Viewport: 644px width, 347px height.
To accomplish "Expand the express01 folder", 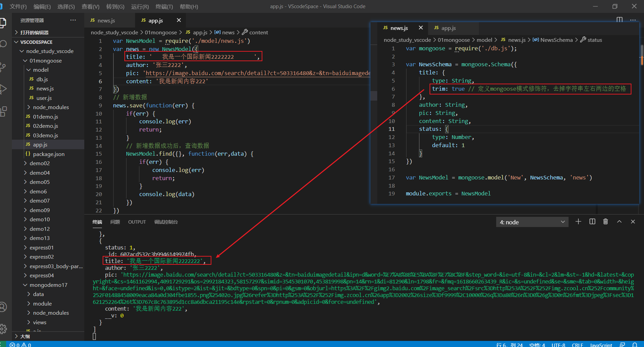I will (48, 248).
